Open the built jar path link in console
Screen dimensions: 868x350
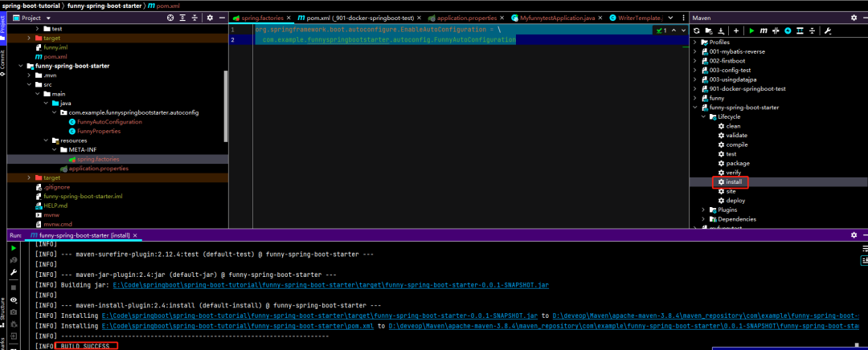[x=330, y=285]
